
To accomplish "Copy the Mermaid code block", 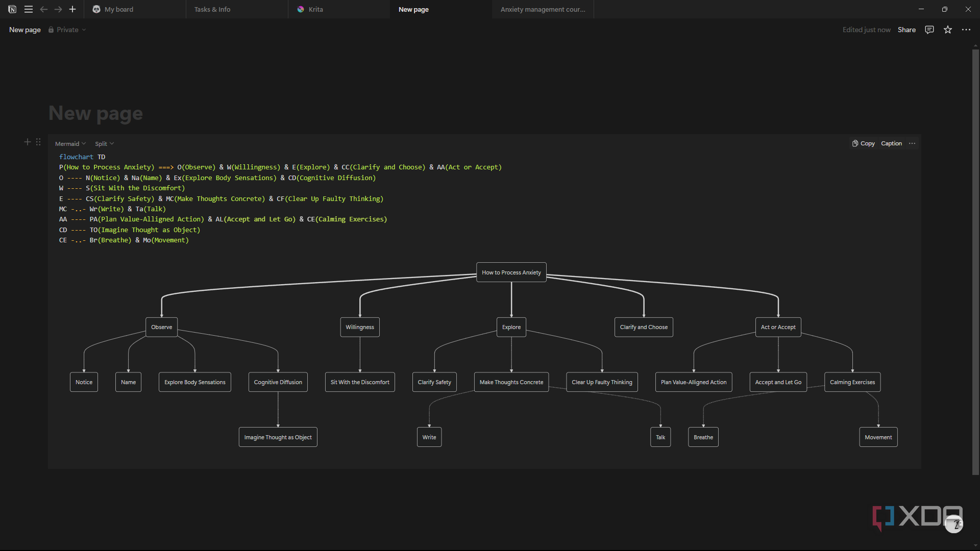I will pyautogui.click(x=863, y=143).
